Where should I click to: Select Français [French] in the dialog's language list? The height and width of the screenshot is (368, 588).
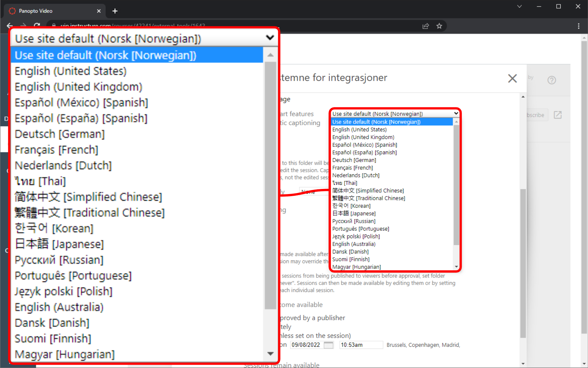[x=392, y=168]
